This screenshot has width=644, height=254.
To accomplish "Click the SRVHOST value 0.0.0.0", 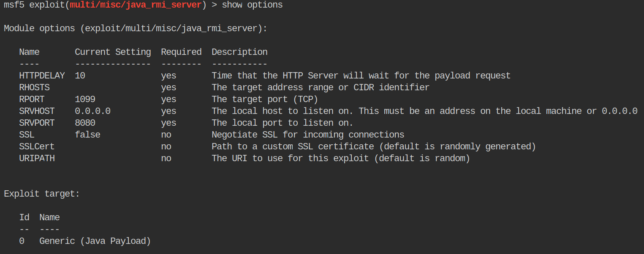I will [92, 111].
